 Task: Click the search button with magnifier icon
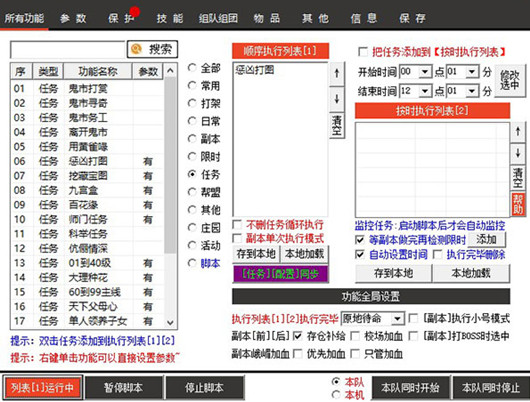pos(152,50)
